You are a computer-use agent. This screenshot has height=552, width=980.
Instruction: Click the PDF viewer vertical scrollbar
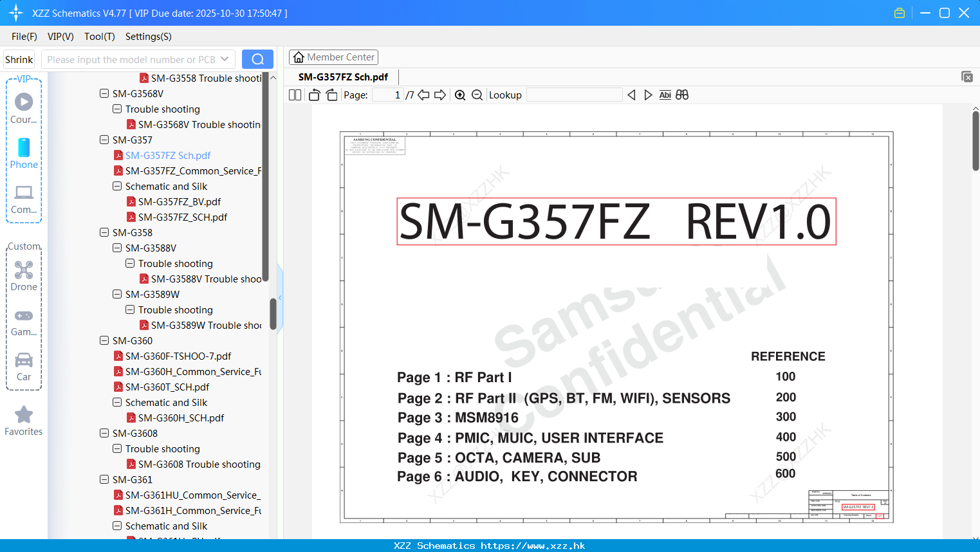[975, 142]
